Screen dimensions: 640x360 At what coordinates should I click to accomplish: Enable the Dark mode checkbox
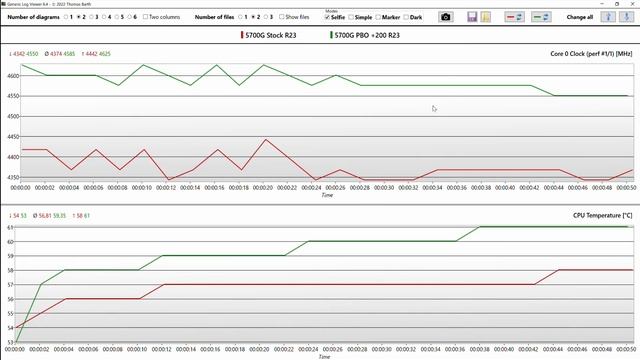413,17
